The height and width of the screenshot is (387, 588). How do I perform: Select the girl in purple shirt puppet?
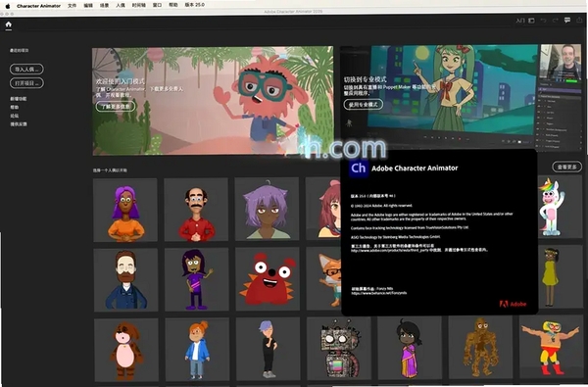[197, 279]
